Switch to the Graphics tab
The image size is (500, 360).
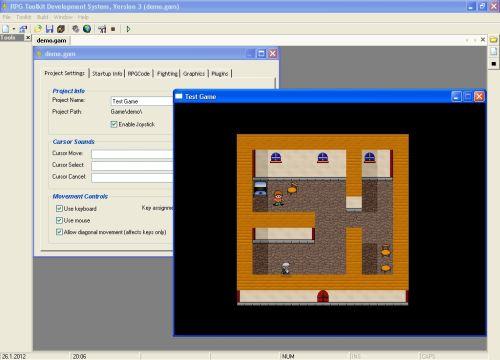click(x=194, y=73)
